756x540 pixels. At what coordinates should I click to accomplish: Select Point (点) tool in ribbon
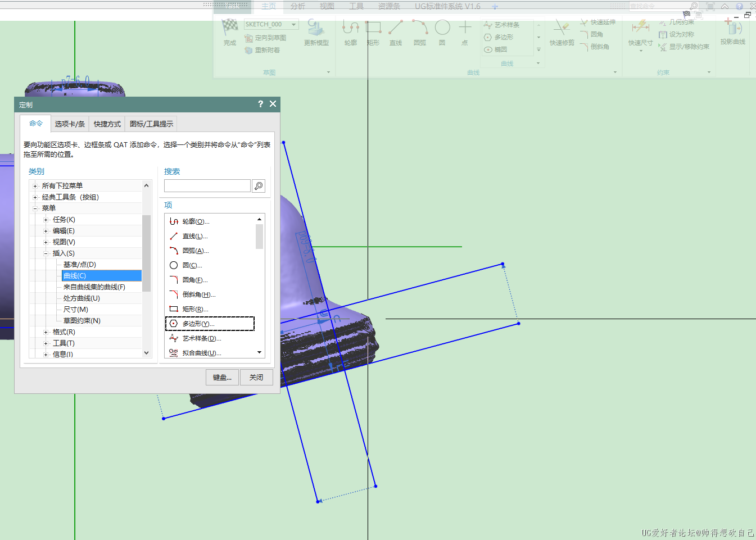click(465, 27)
